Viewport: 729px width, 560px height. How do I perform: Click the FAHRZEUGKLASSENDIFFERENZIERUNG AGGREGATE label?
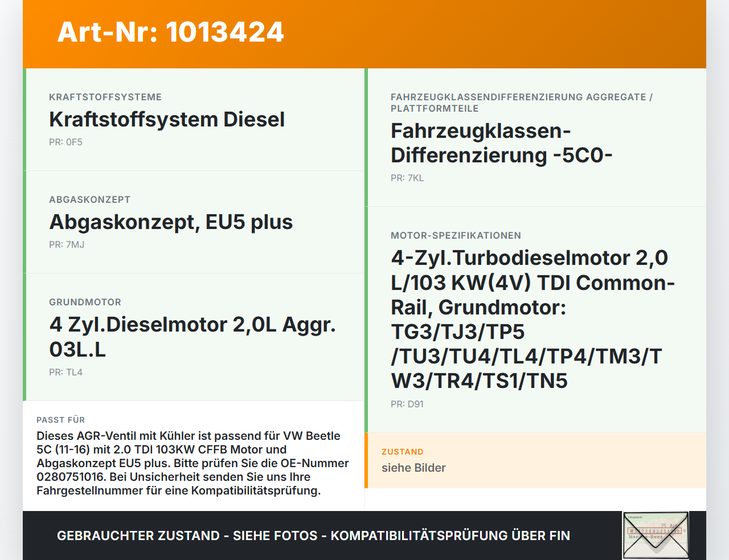pyautogui.click(x=522, y=103)
